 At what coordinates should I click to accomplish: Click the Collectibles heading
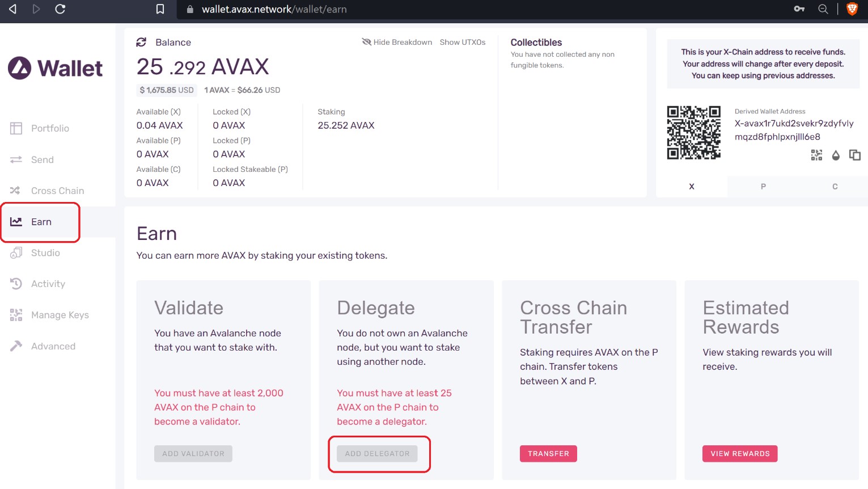536,42
